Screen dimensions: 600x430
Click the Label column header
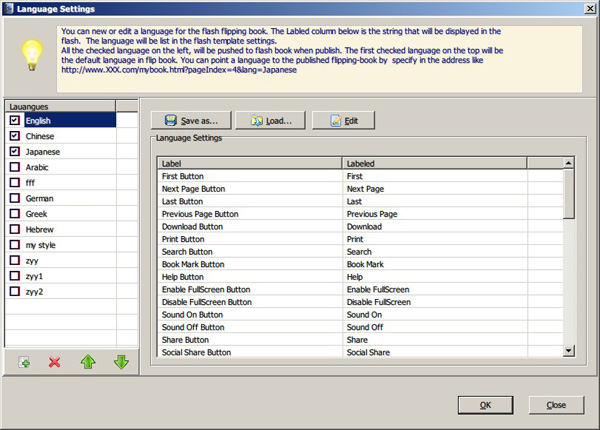click(249, 163)
